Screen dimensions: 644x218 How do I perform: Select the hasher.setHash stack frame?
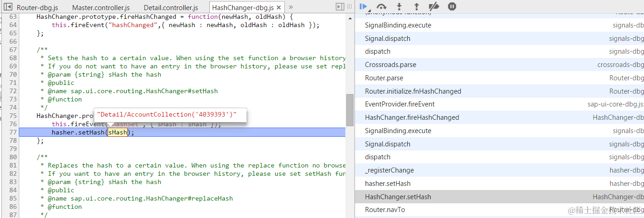tap(499, 184)
